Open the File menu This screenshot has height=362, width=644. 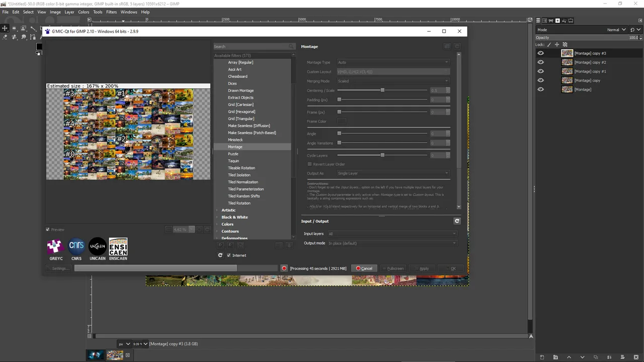(x=6, y=12)
